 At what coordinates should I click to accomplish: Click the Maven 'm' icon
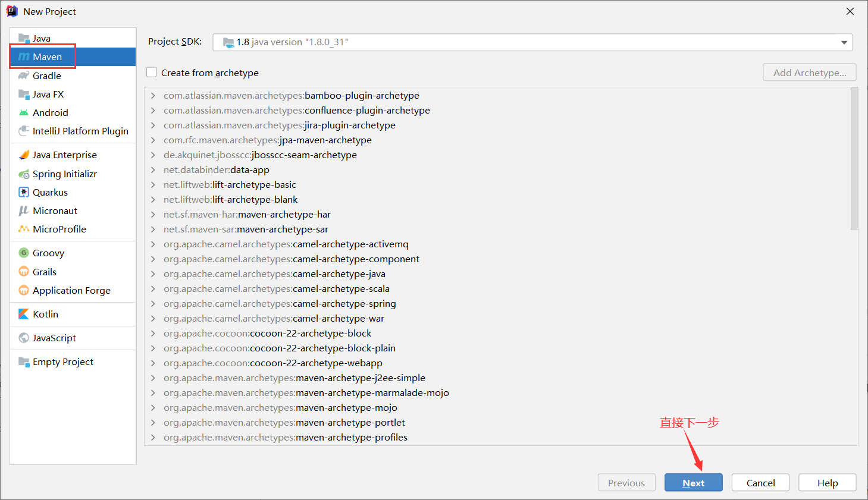[x=24, y=57]
